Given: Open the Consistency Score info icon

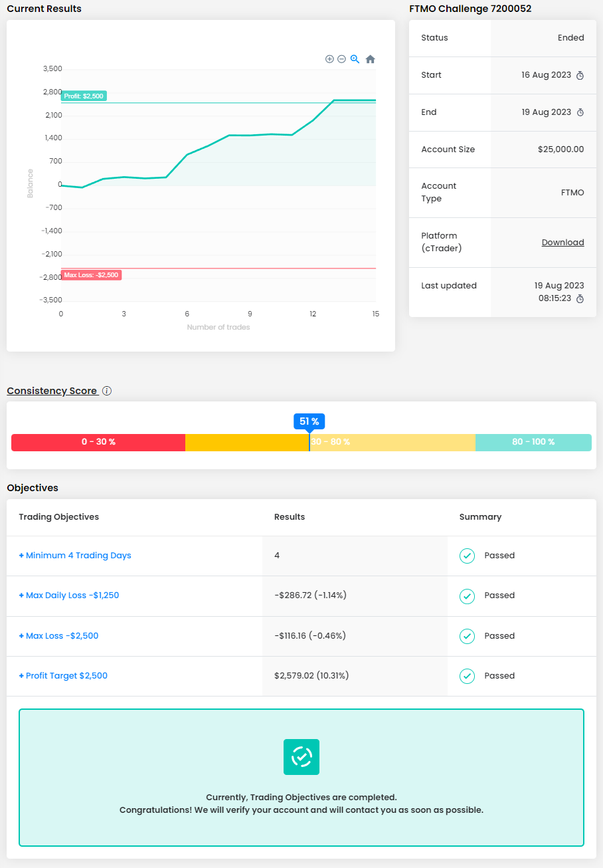Looking at the screenshot, I should coord(107,391).
